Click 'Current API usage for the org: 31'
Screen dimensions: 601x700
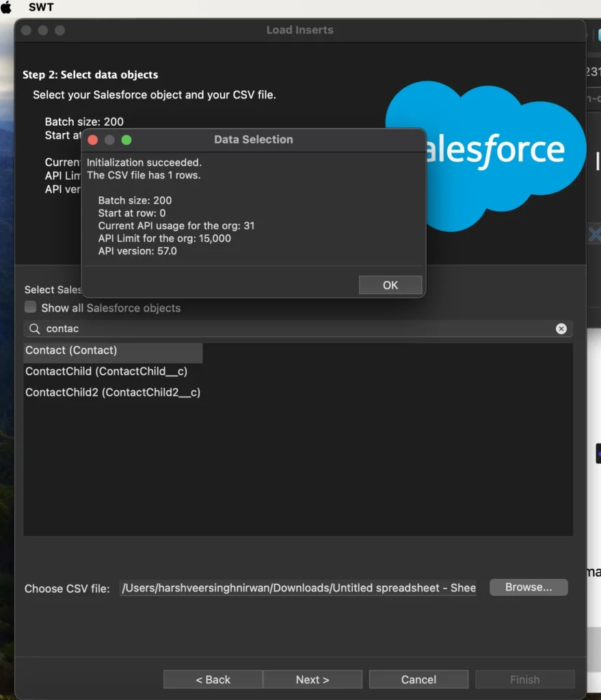[176, 226]
